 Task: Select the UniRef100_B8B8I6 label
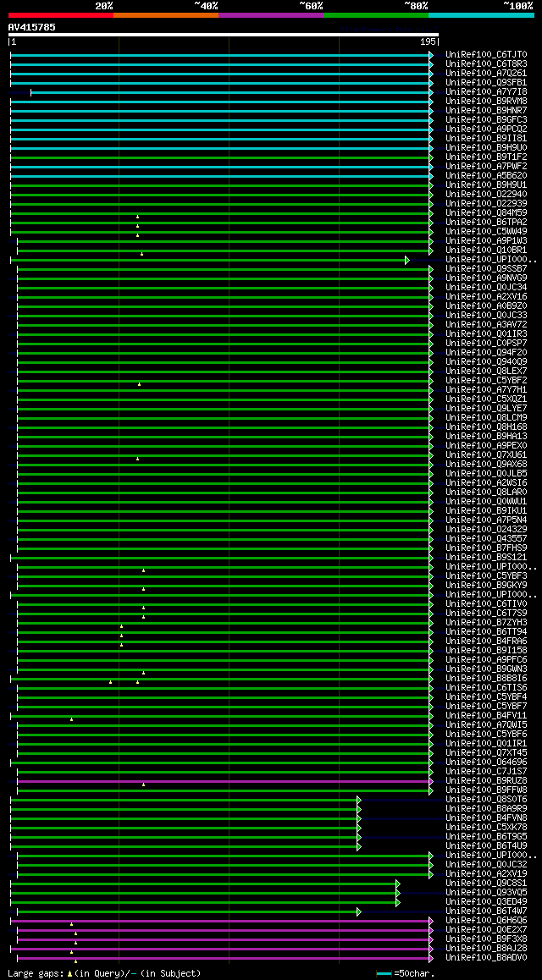click(x=486, y=678)
